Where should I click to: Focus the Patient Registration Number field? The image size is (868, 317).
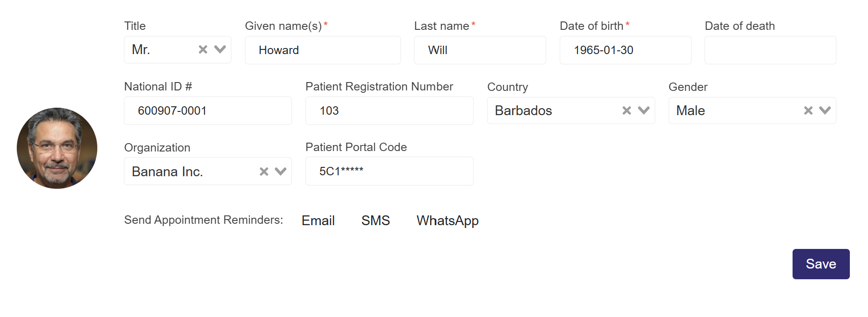(389, 111)
